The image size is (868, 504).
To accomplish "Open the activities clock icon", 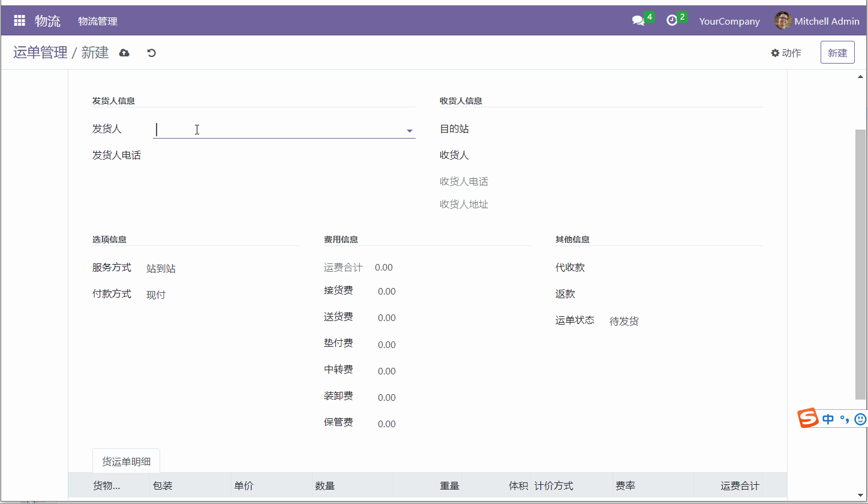I will (672, 20).
